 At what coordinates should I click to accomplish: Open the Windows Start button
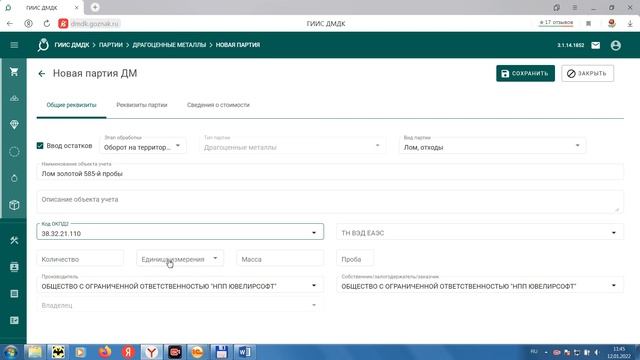(11, 352)
